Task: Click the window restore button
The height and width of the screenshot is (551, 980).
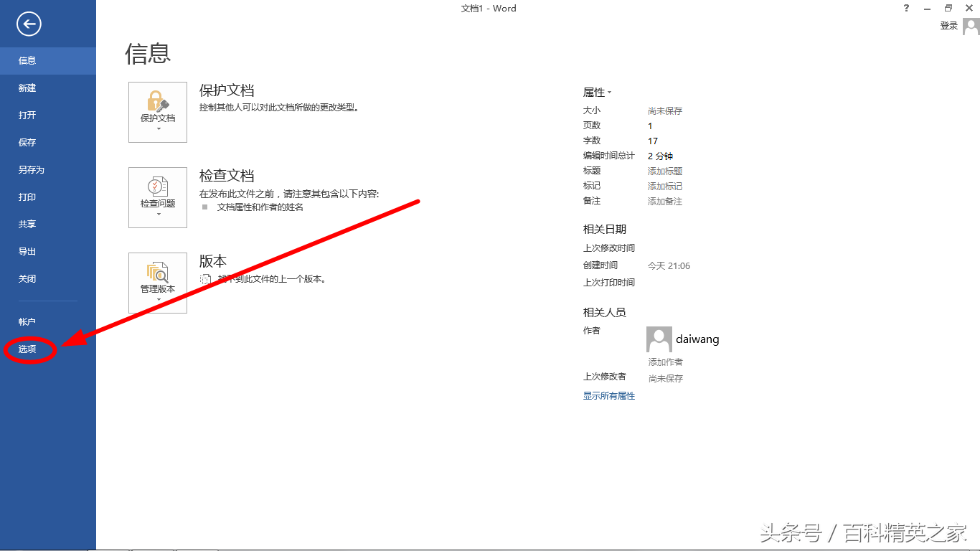Action: [x=948, y=9]
